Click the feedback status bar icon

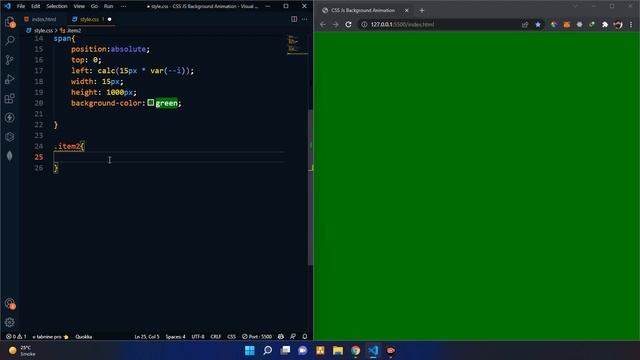point(293,337)
